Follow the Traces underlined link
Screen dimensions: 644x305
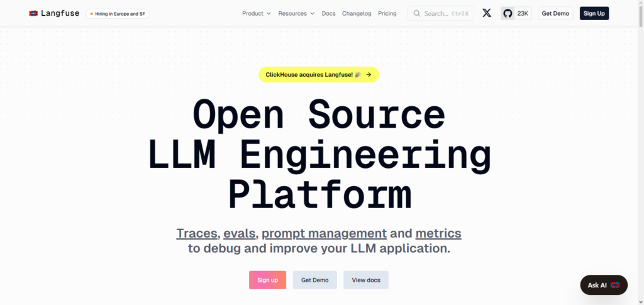(x=197, y=233)
